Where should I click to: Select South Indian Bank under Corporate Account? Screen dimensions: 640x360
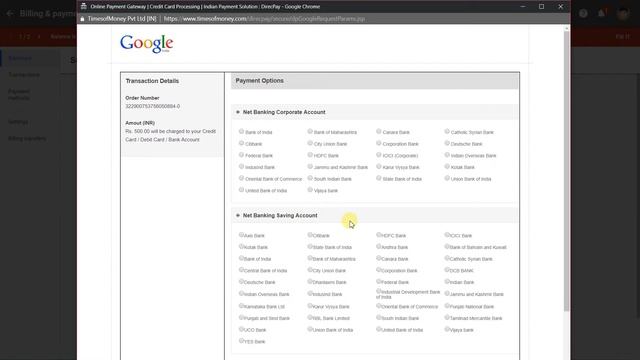[310, 178]
